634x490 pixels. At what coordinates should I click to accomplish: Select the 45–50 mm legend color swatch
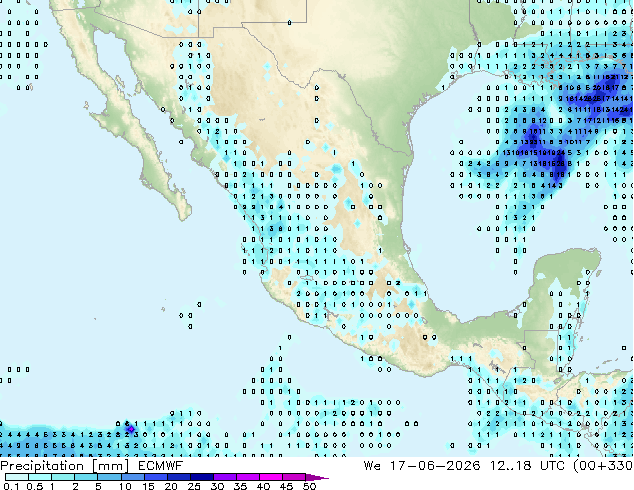point(294,477)
